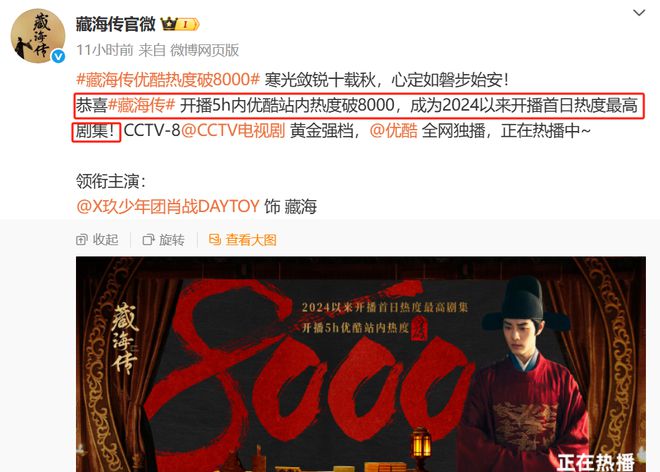This screenshot has height=472, width=660.
Task: Open the 藏海传官微 account name link
Action: coord(116,24)
